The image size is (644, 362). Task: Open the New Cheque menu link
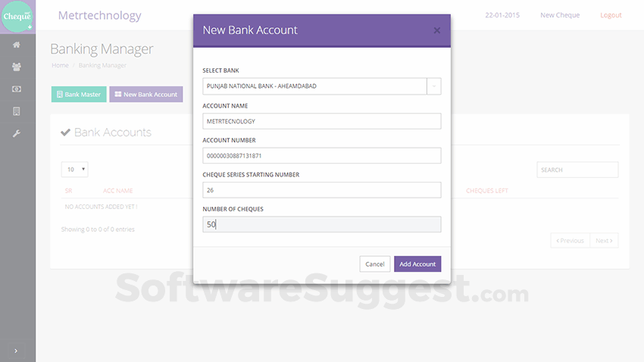pyautogui.click(x=560, y=15)
